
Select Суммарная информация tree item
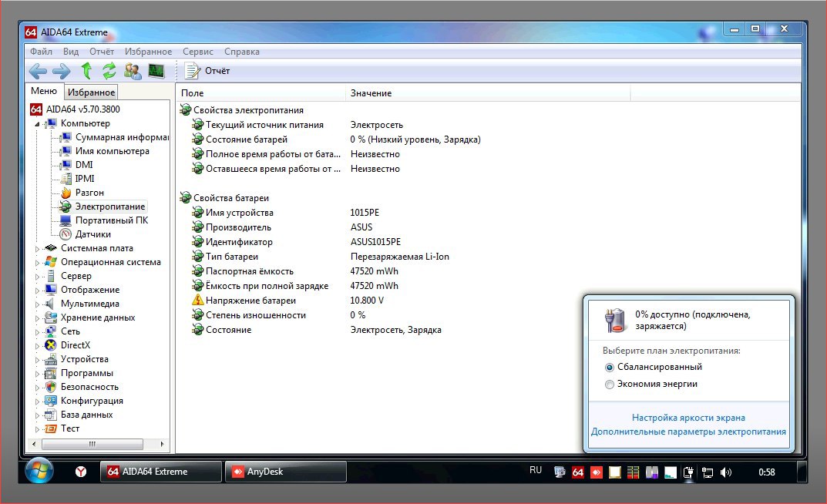tap(122, 137)
